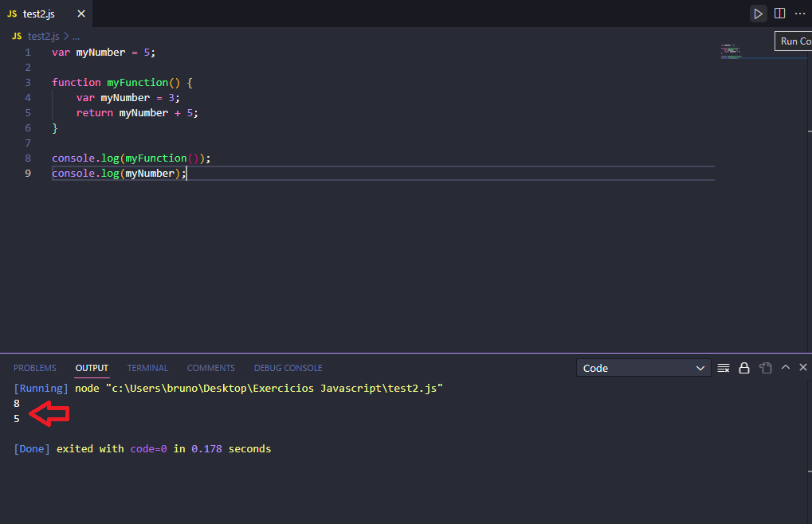
Task: Clear the output panel
Action: pyautogui.click(x=724, y=368)
